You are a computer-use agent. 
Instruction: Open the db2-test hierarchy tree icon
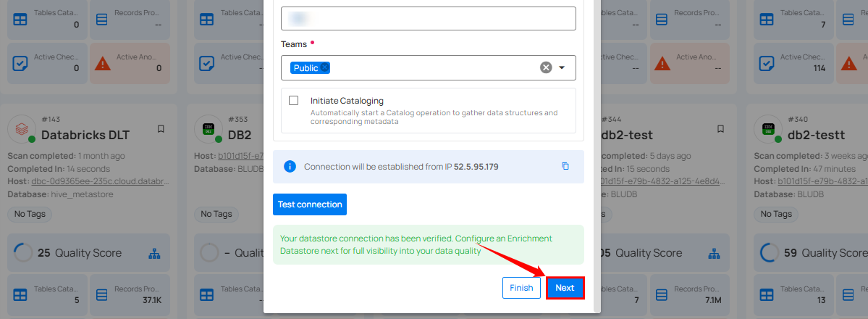(x=715, y=253)
